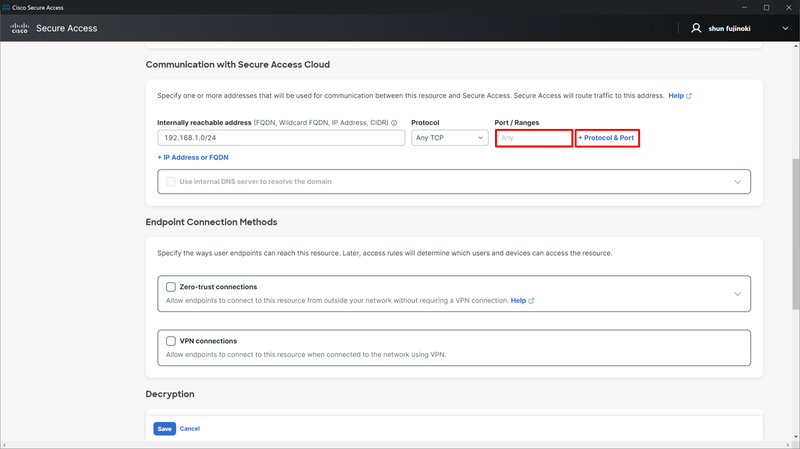
Task: Click the Save button
Action: pyautogui.click(x=164, y=428)
